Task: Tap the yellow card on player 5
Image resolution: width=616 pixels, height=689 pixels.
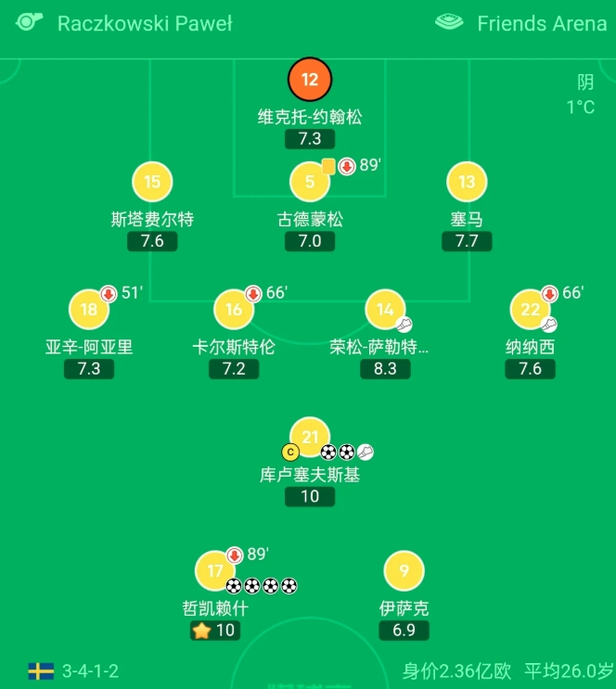Action: point(328,167)
